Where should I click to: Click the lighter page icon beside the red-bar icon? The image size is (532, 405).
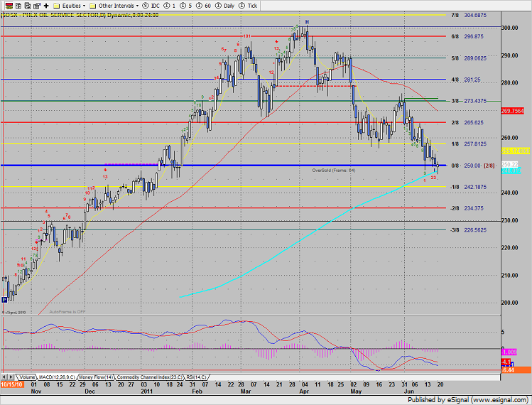(x=18, y=6)
